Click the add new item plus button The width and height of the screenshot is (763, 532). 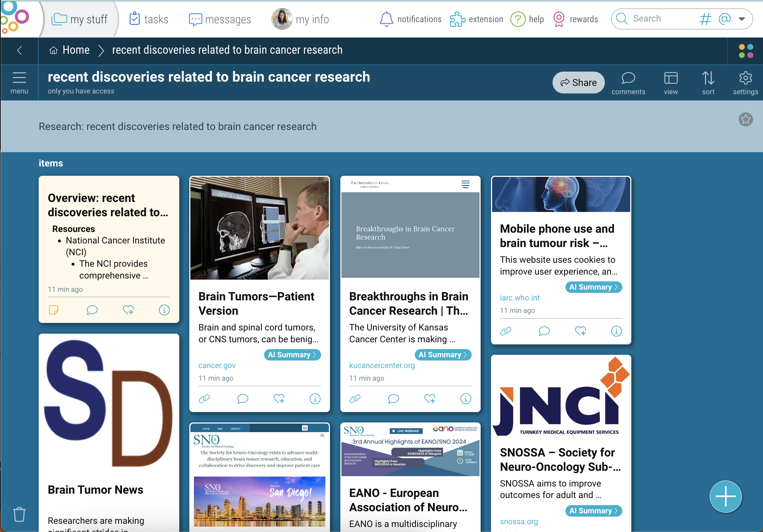coord(726,497)
